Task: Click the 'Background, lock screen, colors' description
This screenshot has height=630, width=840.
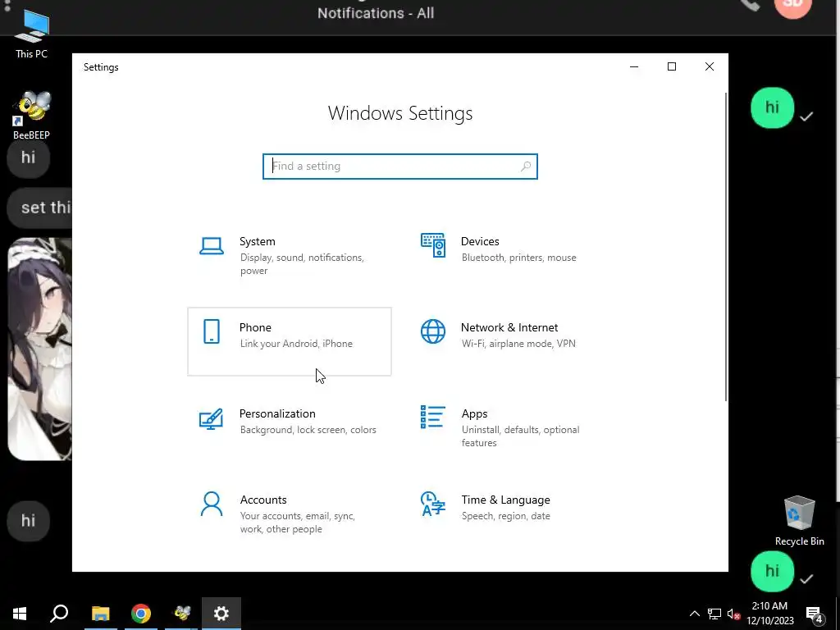Action: tap(308, 430)
